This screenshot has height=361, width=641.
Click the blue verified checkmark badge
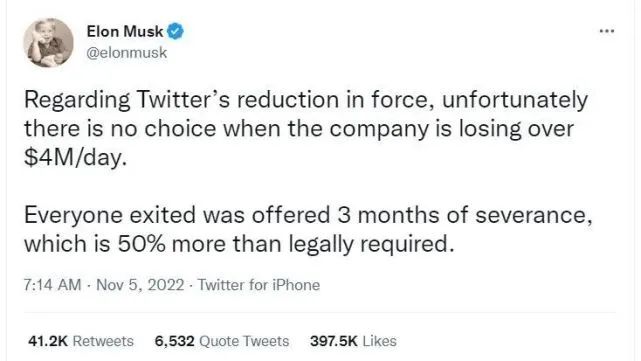click(175, 31)
